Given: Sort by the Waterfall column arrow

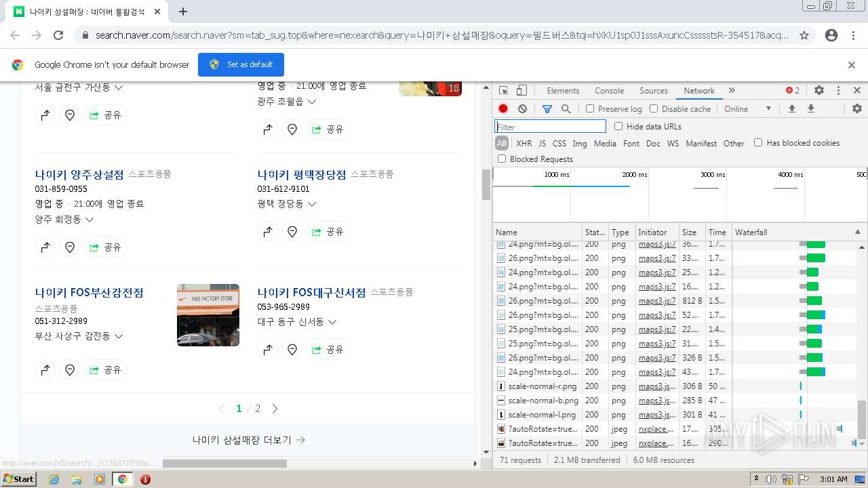Looking at the screenshot, I should coord(857,232).
